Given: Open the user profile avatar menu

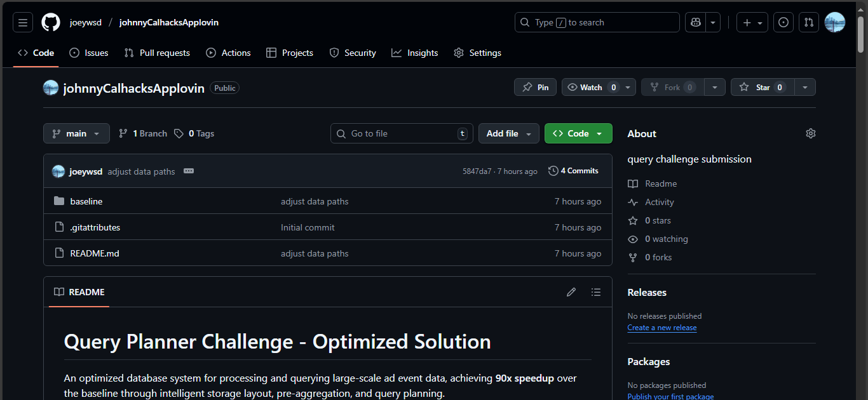Looking at the screenshot, I should 835,22.
